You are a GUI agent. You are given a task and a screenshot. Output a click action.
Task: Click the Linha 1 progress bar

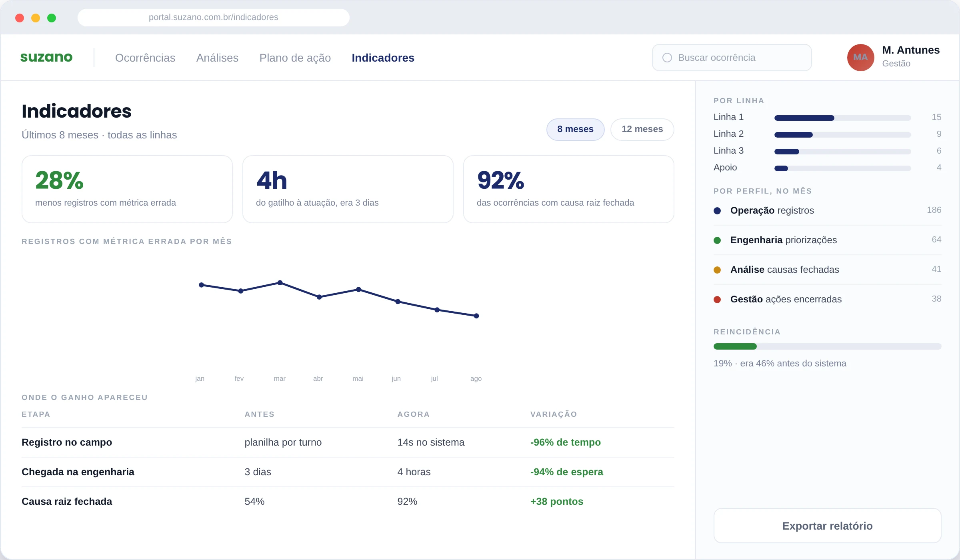pos(842,118)
